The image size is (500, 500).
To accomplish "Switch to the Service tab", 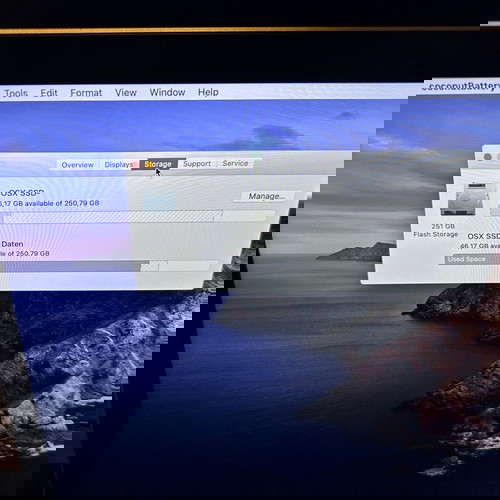I will point(235,163).
